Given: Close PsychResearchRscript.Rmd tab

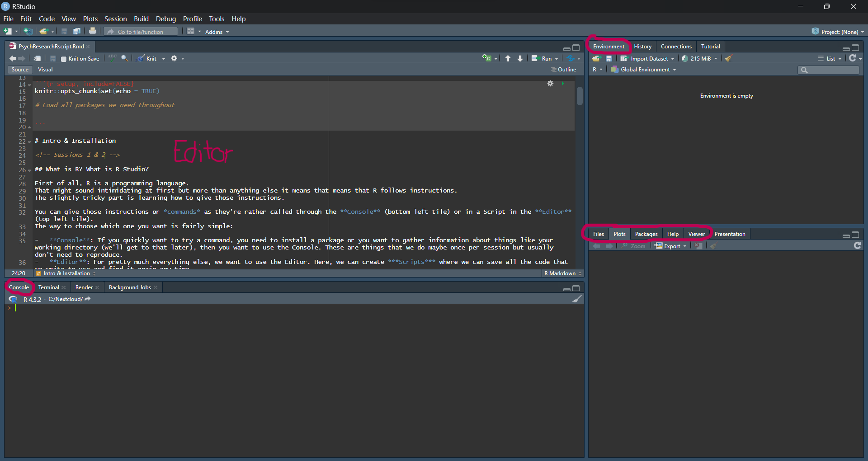Looking at the screenshot, I should point(88,47).
